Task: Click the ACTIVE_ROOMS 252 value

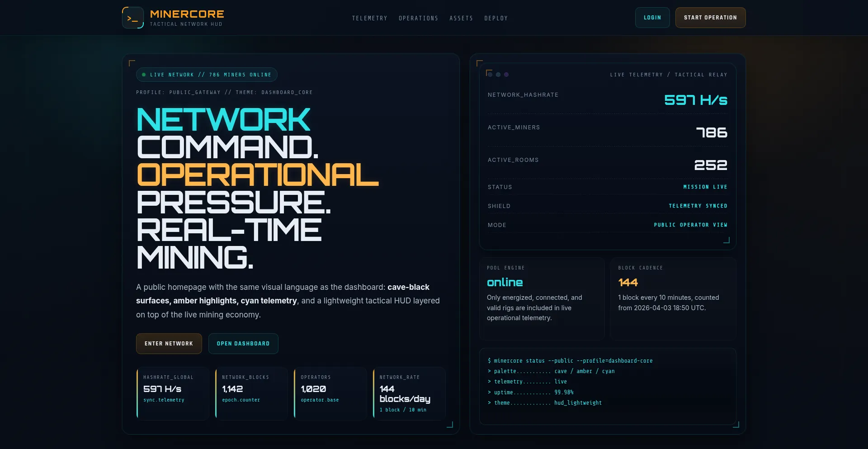Action: (711, 165)
